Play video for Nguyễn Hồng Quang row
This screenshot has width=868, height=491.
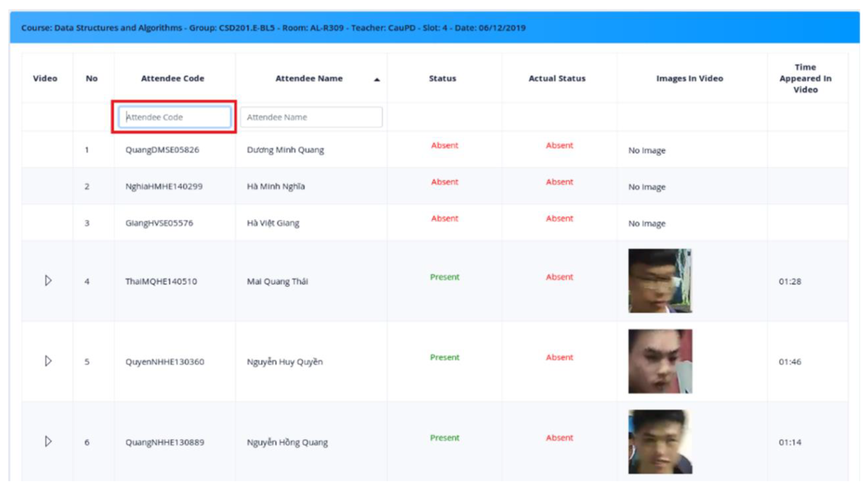click(x=48, y=442)
